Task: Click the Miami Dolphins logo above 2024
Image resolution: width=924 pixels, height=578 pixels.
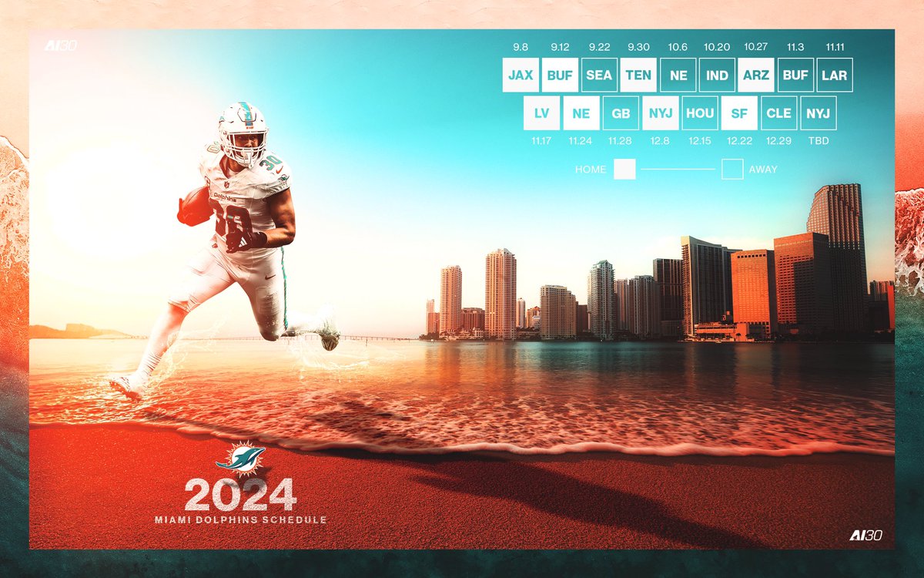Action: coord(240,459)
